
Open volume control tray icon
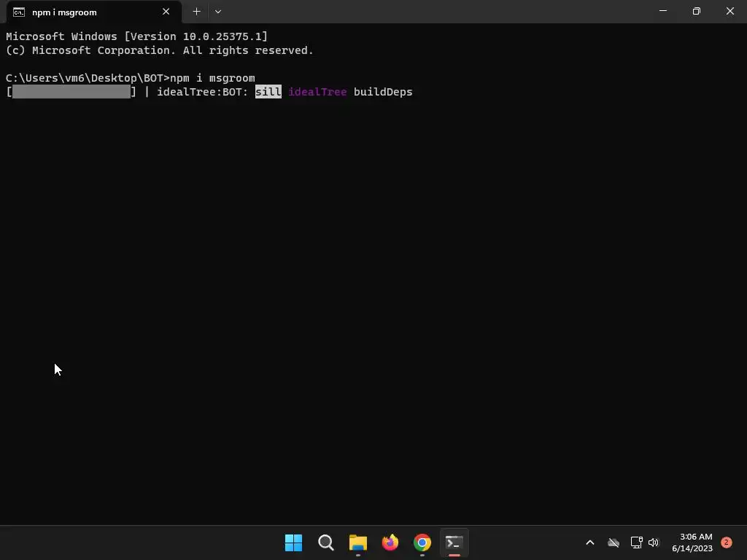[654, 542]
